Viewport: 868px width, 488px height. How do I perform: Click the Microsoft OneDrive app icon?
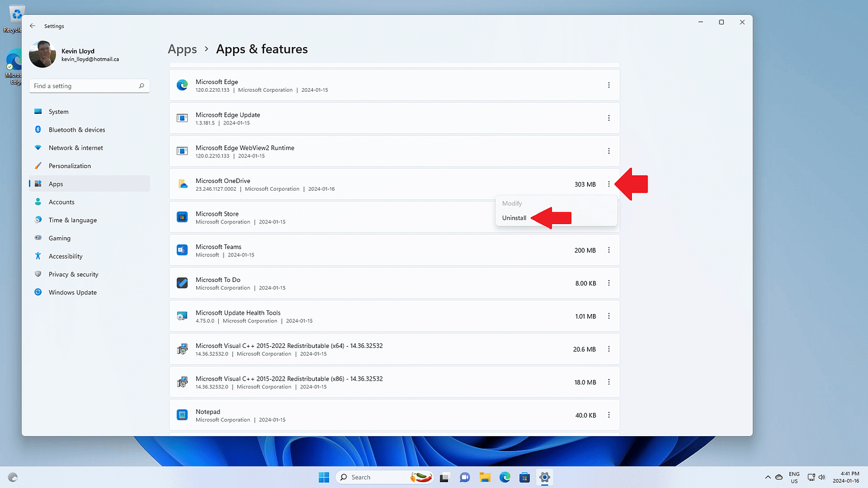coord(182,184)
